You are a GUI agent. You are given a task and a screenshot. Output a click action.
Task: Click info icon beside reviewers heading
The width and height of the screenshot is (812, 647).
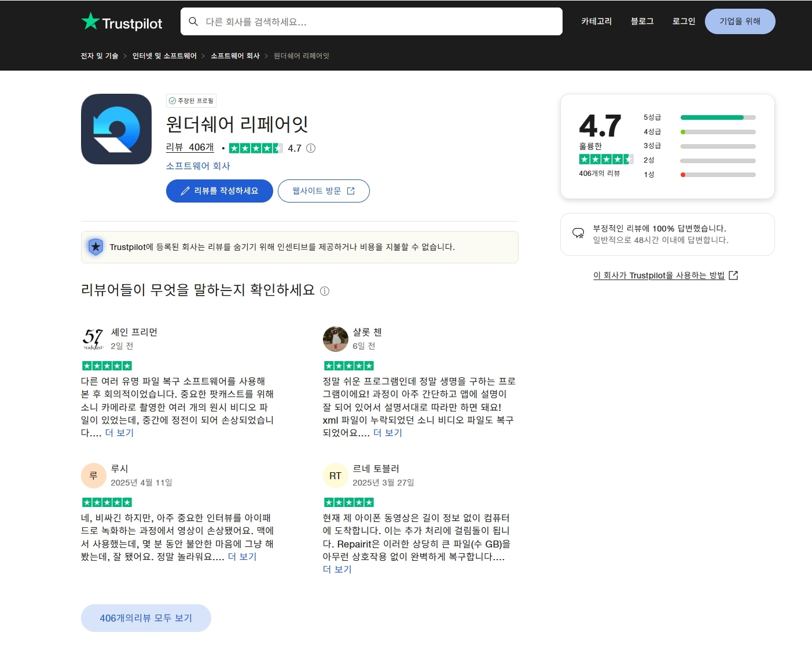coord(325,291)
